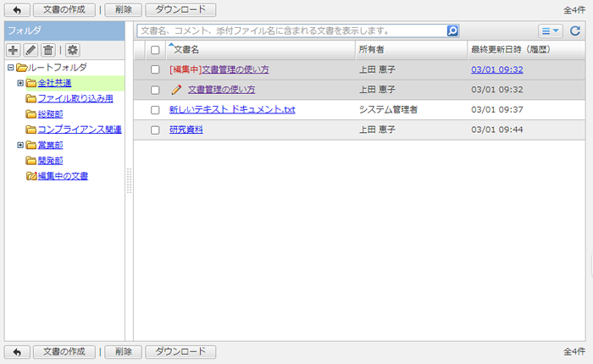Edit folder using the pencil icon
Viewport: 593px width, 364px height.
click(30, 50)
